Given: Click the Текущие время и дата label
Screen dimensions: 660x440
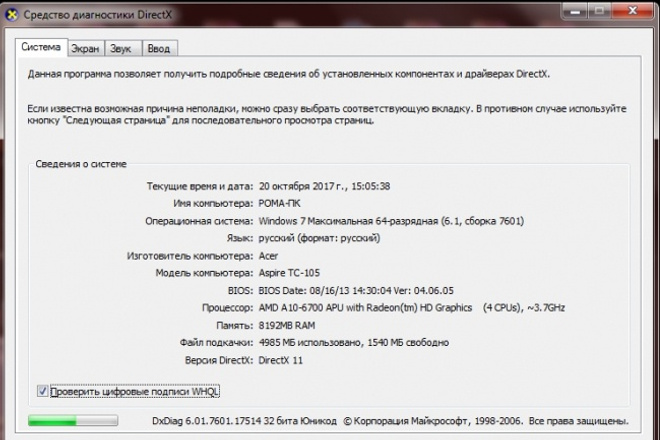Looking at the screenshot, I should [200, 186].
